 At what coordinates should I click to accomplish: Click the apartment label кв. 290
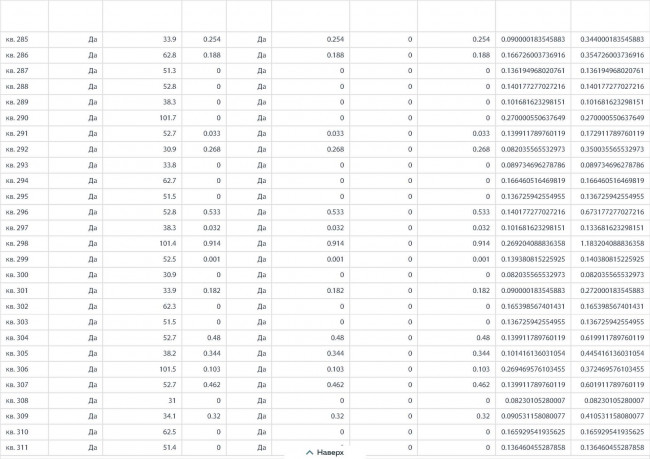17,118
